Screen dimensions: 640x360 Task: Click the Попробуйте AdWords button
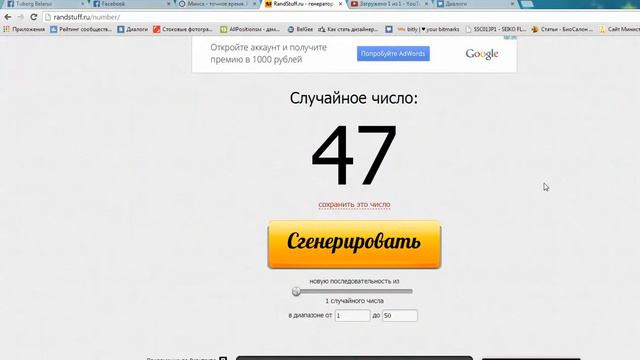coord(393,53)
